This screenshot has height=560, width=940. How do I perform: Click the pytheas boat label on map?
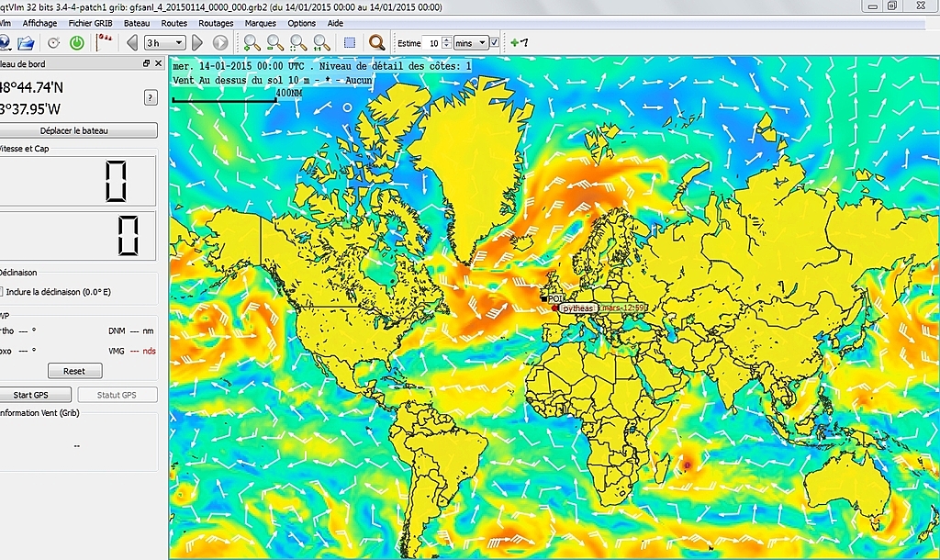577,308
